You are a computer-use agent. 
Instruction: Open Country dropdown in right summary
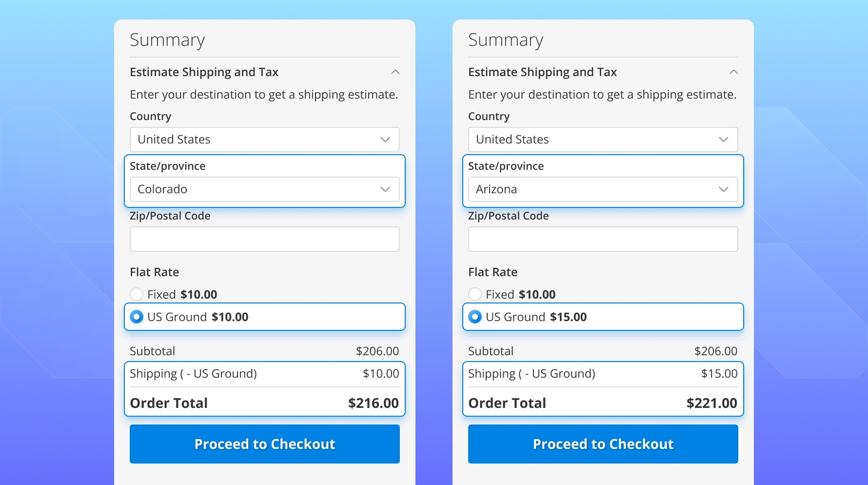pyautogui.click(x=603, y=140)
